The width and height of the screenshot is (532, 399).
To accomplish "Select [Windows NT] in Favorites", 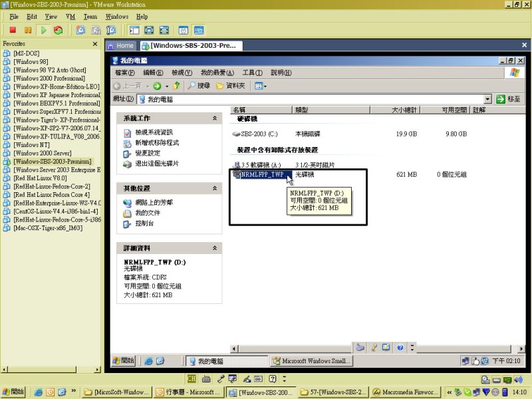I will [31, 145].
